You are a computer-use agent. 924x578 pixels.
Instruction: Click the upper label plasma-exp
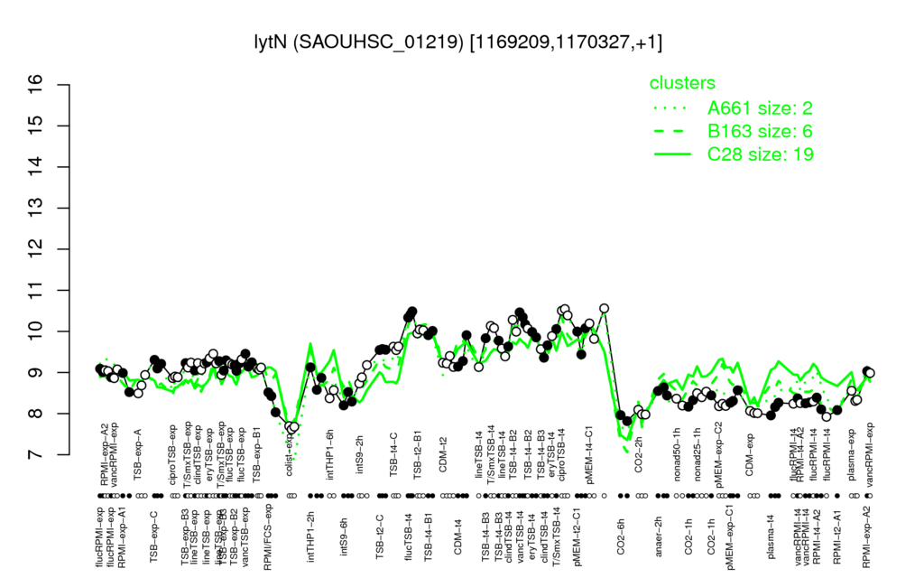click(x=852, y=455)
